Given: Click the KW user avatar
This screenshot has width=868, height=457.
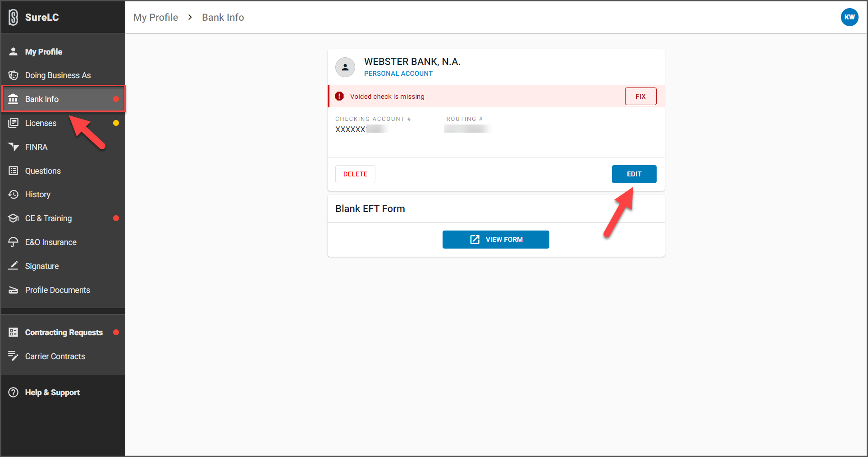Looking at the screenshot, I should point(850,17).
